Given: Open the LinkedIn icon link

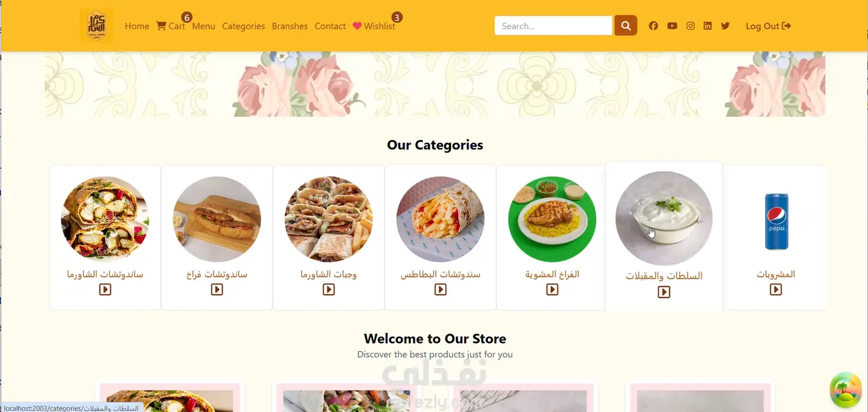Looking at the screenshot, I should [x=708, y=26].
